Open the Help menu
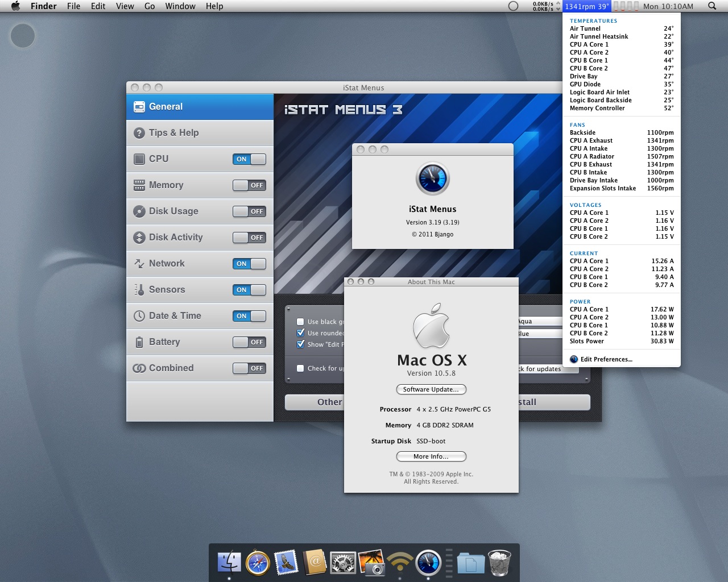Screen dimensions: 728x582 tap(214, 6)
